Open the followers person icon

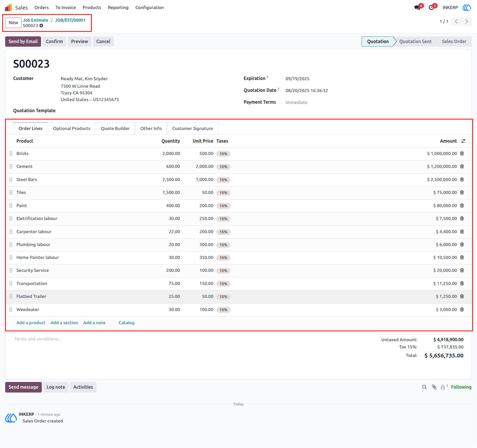(443, 387)
